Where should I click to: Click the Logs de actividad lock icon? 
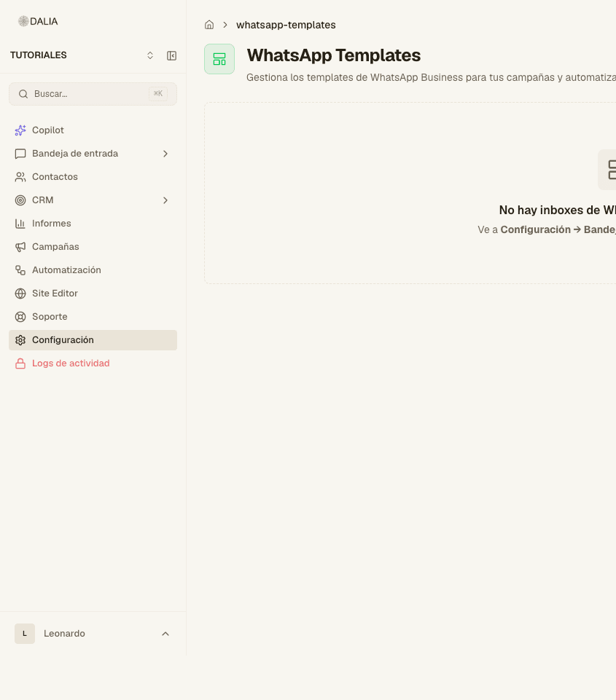pos(20,363)
